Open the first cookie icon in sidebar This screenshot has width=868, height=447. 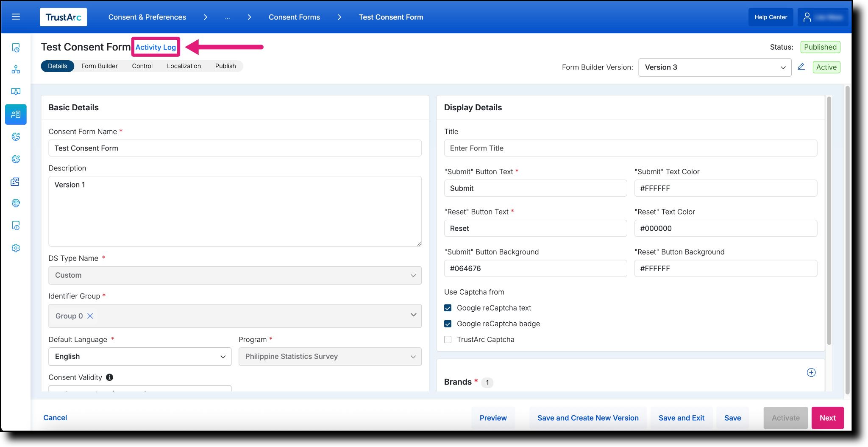[16, 137]
